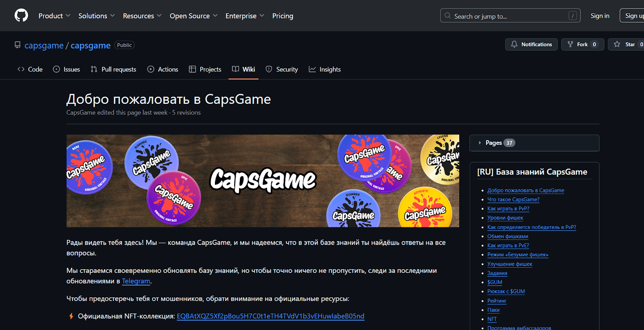
Task: Open sidebar link Уровни фишек
Action: click(505, 218)
